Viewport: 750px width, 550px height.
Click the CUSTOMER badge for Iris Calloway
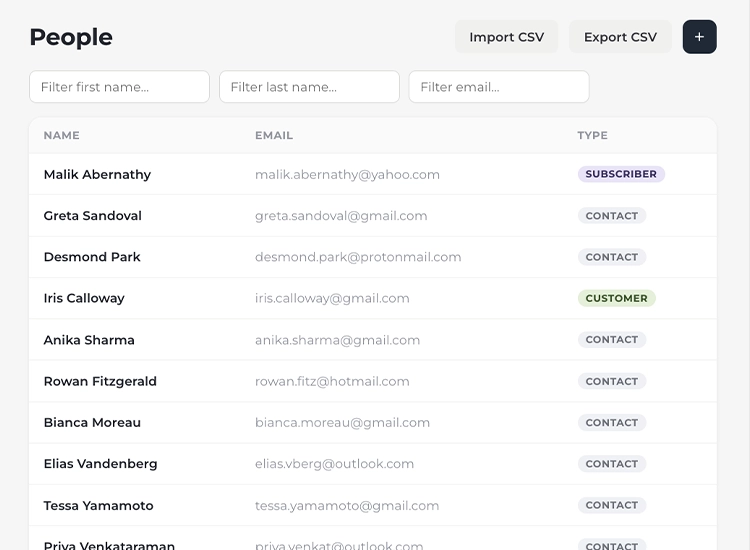pos(617,298)
